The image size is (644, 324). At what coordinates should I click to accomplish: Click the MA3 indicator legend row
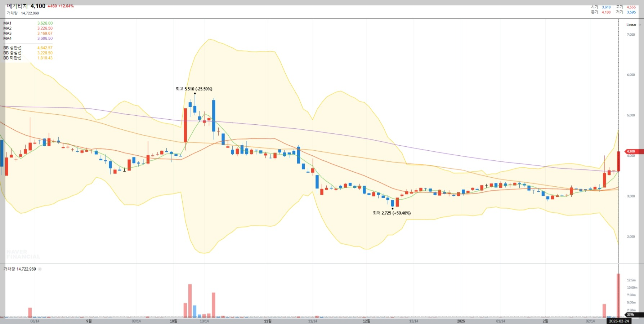[28, 34]
